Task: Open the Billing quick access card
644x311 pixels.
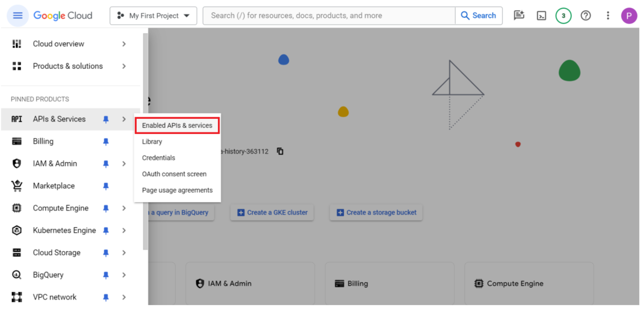Action: [x=390, y=283]
